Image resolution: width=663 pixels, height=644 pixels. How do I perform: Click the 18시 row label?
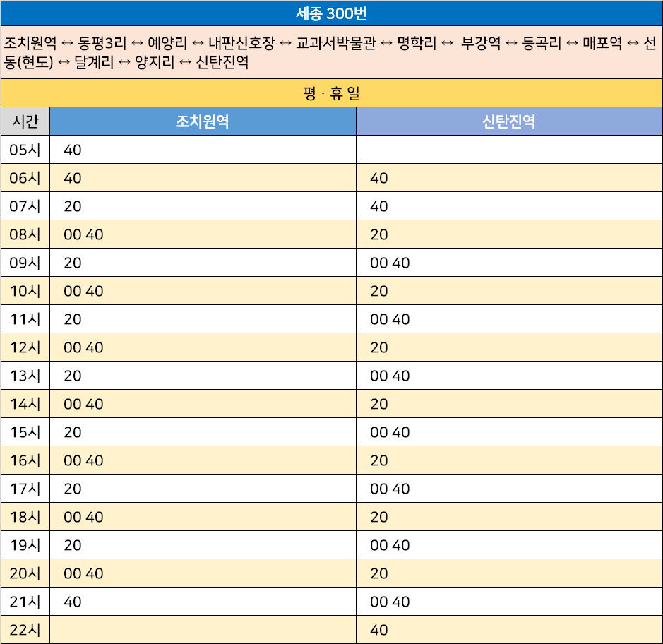[x=25, y=517]
